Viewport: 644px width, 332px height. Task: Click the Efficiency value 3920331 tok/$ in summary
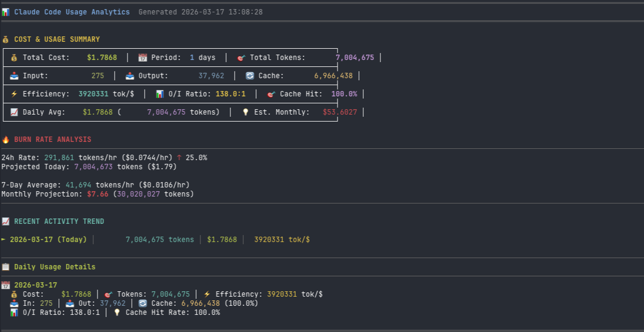point(106,94)
